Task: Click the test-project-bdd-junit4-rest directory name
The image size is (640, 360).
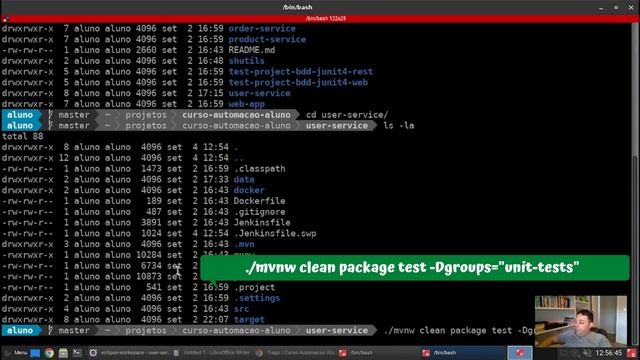Action: (300, 72)
